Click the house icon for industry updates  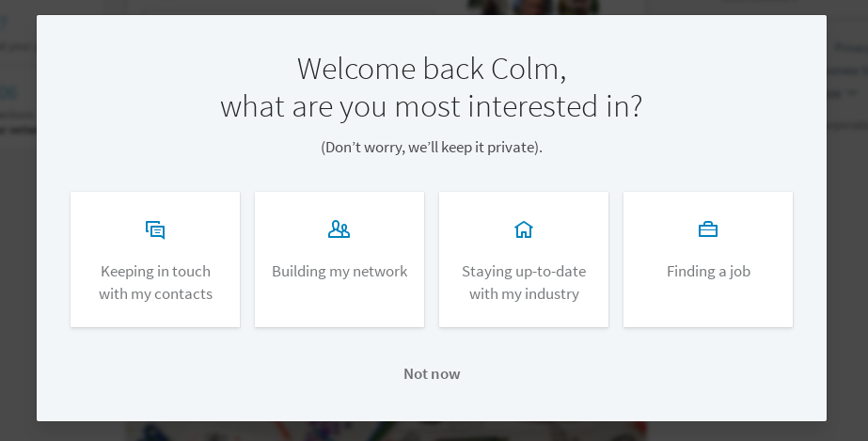pyautogui.click(x=524, y=229)
